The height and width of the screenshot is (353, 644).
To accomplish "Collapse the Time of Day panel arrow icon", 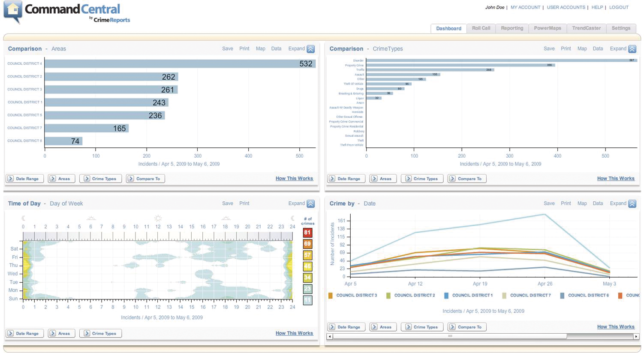I will 311,203.
